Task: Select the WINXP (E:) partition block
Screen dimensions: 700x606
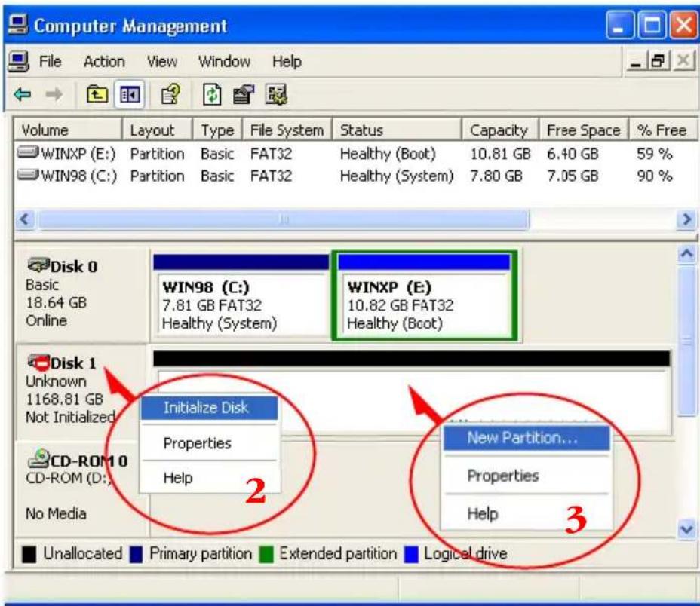Action: tap(424, 295)
